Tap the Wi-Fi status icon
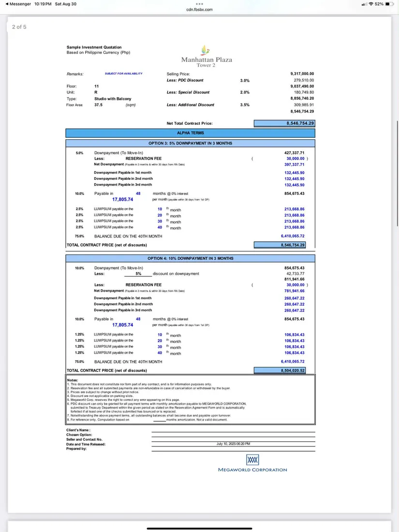This screenshot has height=532, width=399. [x=370, y=4]
